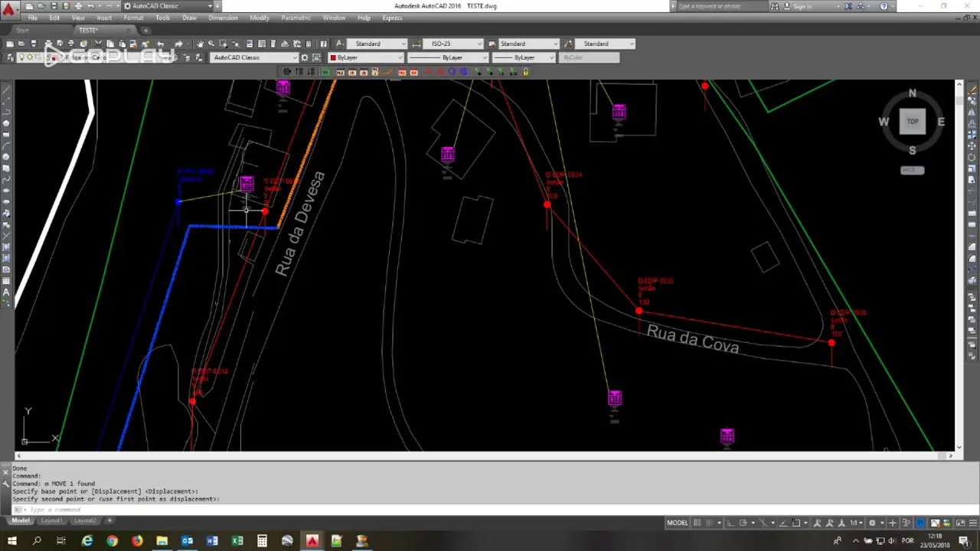Toggle the drawing grid display in status bar

(x=697, y=523)
